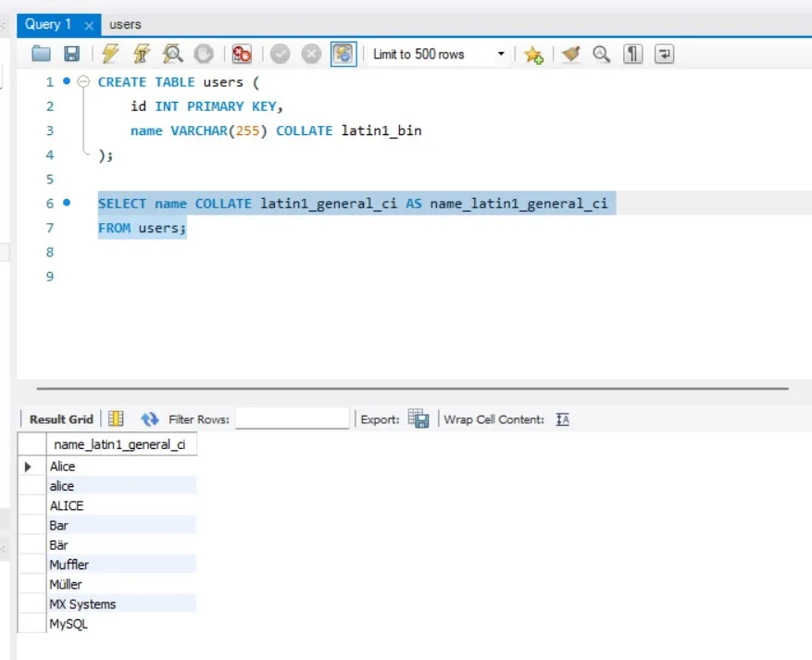This screenshot has width=812, height=660.
Task: Place cursor on 'PRIMARY KEY' in line 2
Action: coord(231,106)
